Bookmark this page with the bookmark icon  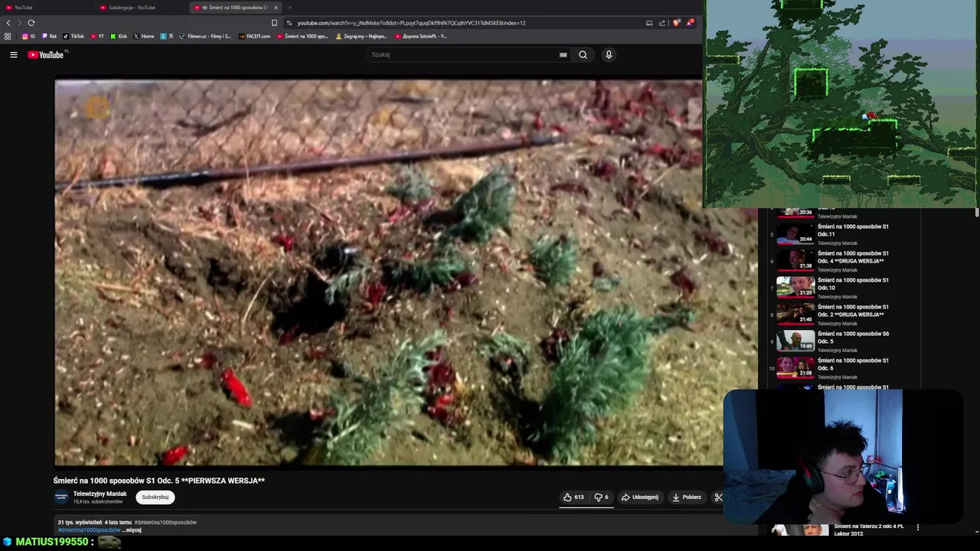point(274,23)
